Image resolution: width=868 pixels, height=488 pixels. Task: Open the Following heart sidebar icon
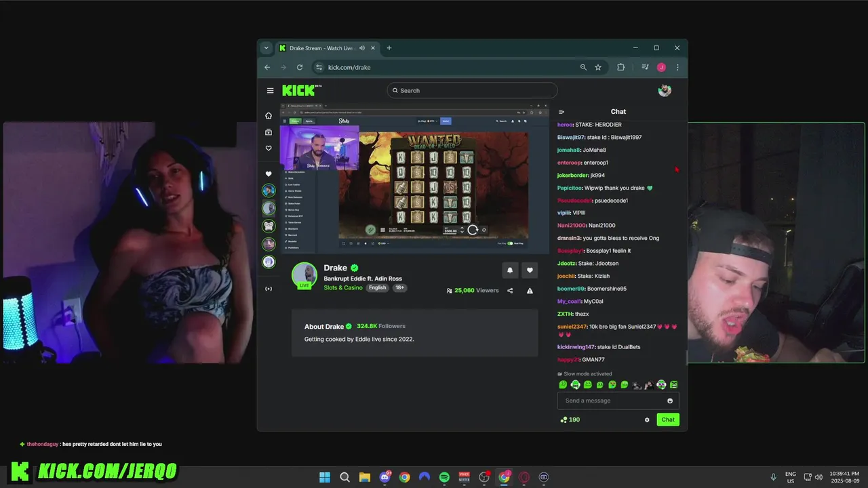click(269, 148)
